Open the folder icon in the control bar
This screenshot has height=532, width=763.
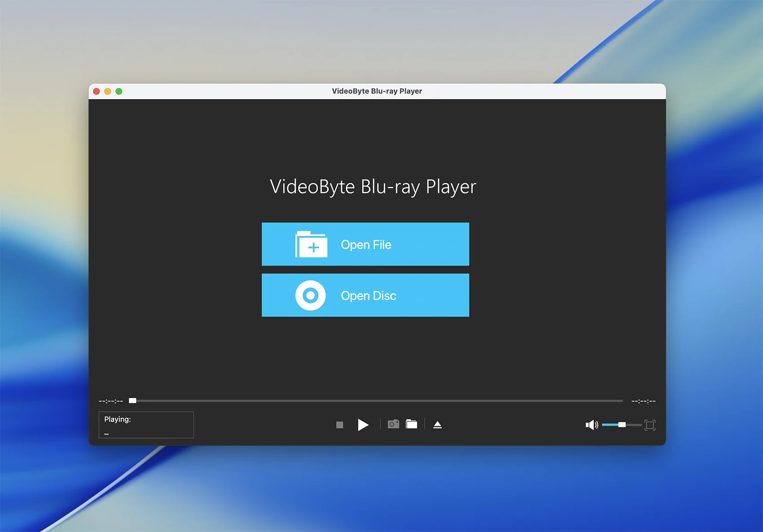[x=412, y=424]
